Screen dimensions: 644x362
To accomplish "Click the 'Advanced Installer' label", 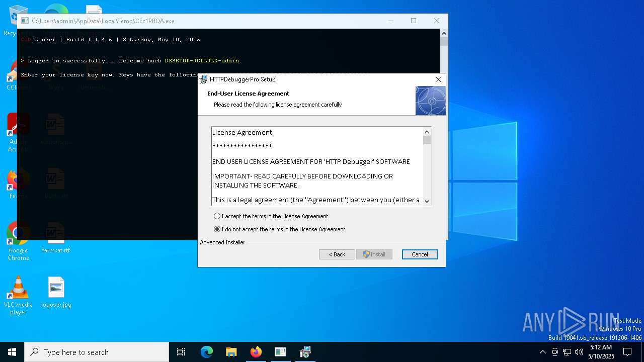I will tap(222, 242).
